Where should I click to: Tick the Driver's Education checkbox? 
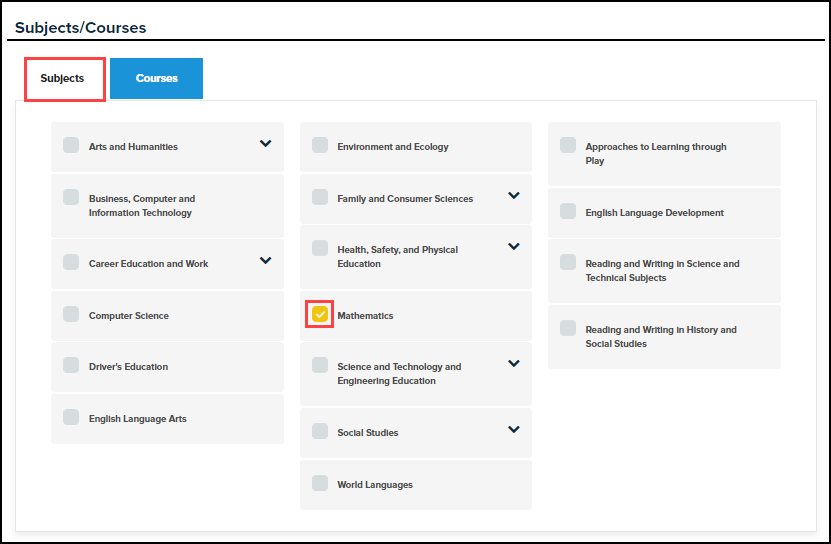[71, 366]
